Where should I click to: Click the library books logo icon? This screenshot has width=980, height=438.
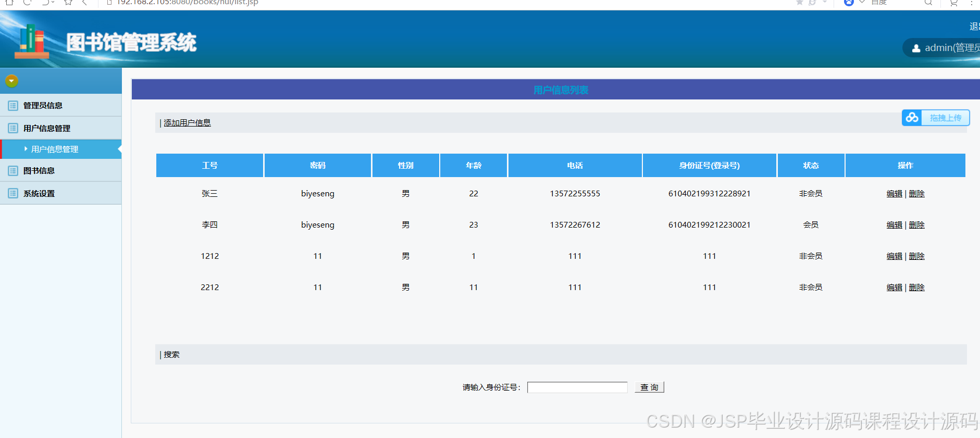tap(32, 42)
